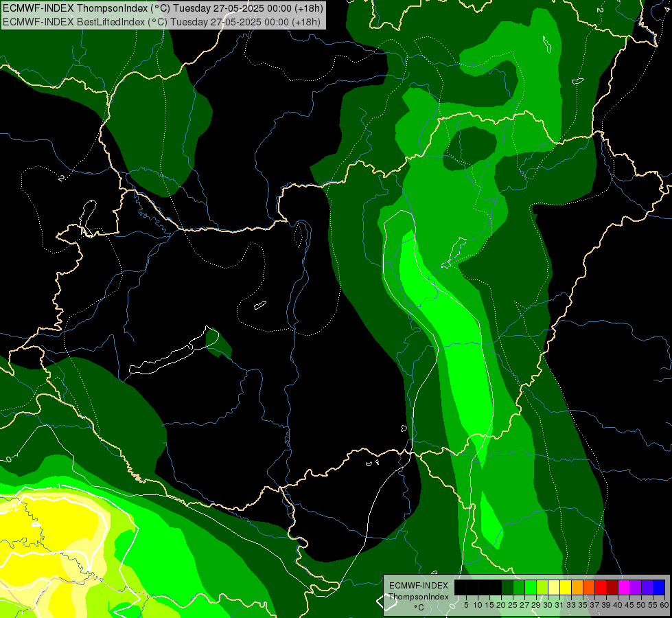This screenshot has height=618, width=672.
Task: Click the legend scale value 55
Action: click(653, 605)
